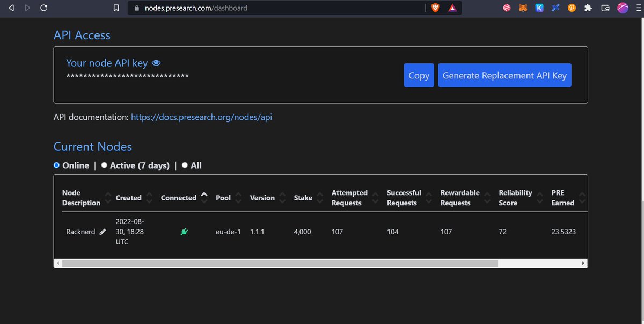The width and height of the screenshot is (644, 324).
Task: Select the All nodes filter
Action: click(x=185, y=165)
